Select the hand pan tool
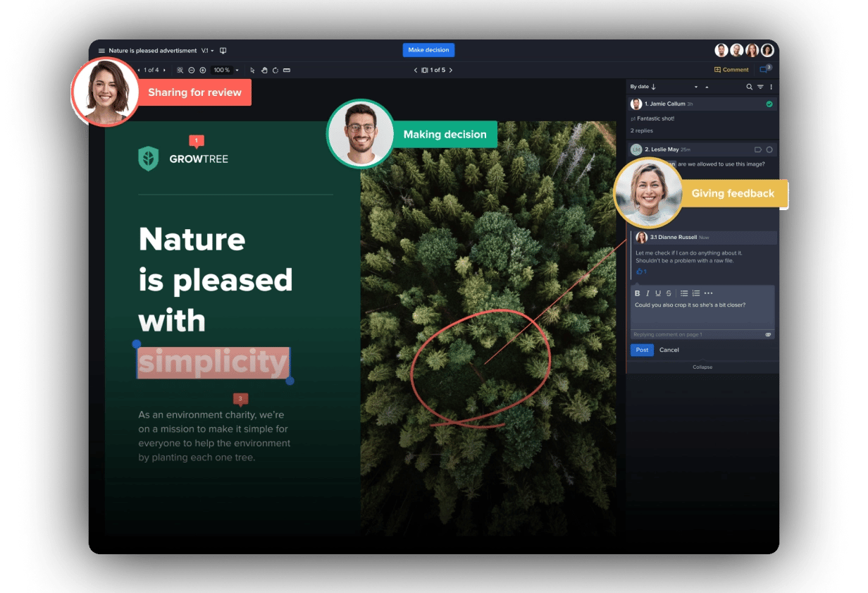The width and height of the screenshot is (868, 593). point(264,71)
